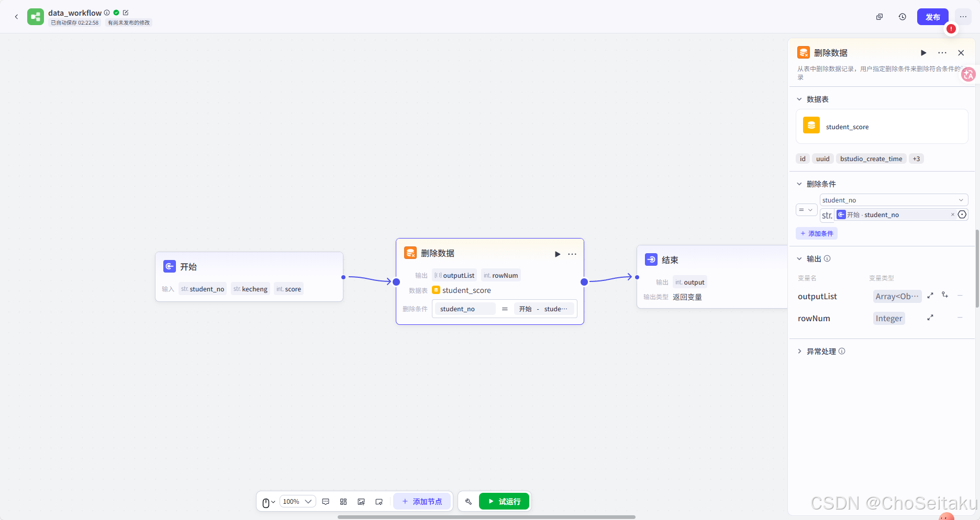Expand the 异常处理 section
980x520 pixels.
(799, 351)
